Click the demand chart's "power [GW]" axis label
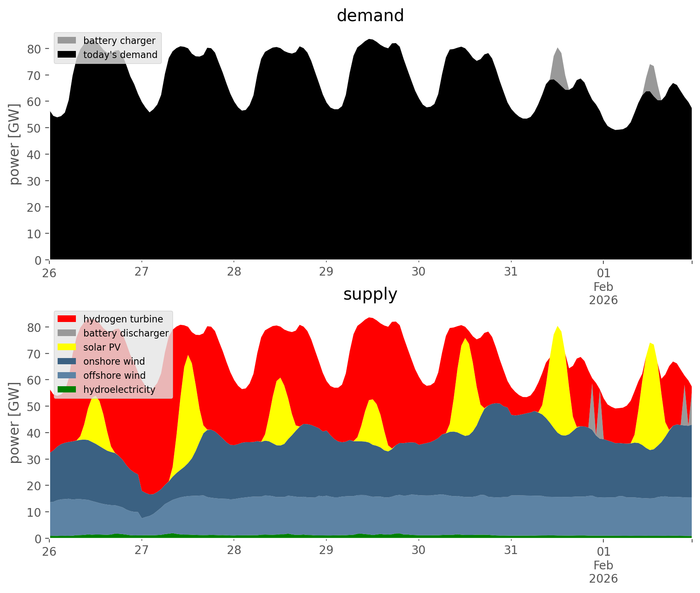Image resolution: width=700 pixels, height=593 pixels. tap(15, 144)
